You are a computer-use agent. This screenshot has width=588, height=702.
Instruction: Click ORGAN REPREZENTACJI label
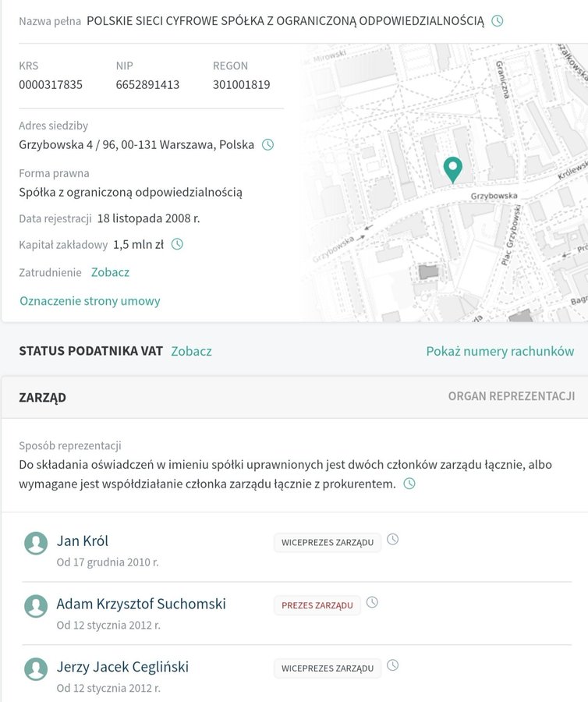(x=512, y=396)
